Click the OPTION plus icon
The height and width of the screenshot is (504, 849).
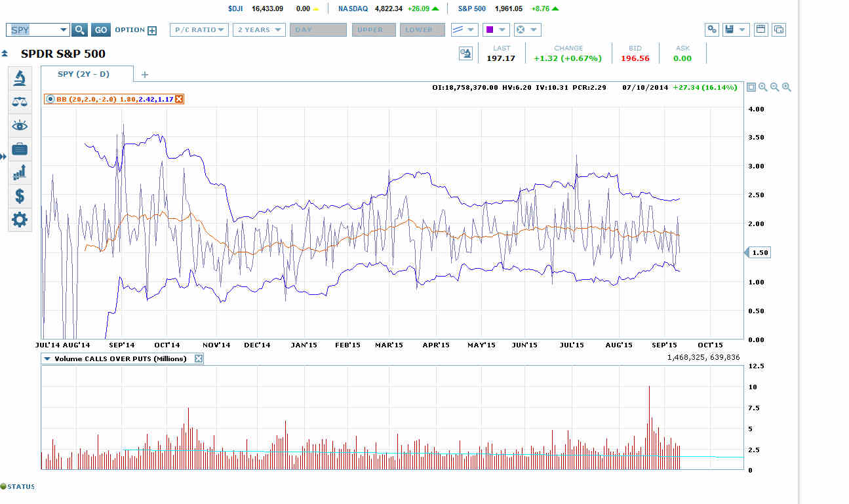[152, 30]
